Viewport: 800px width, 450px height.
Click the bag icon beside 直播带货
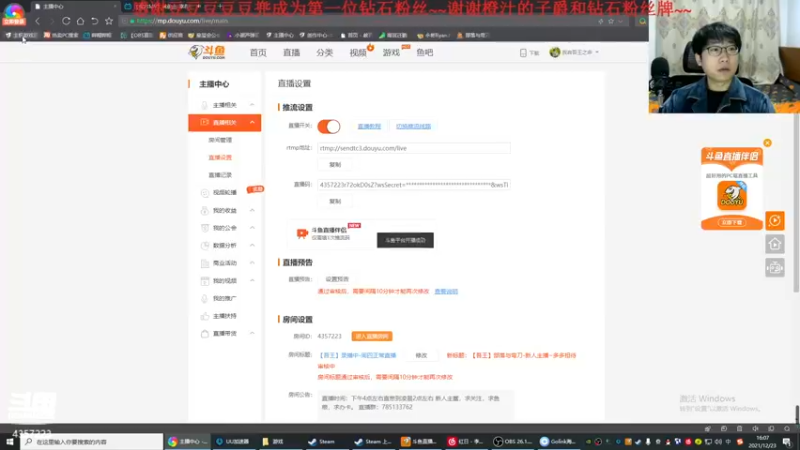pos(205,334)
